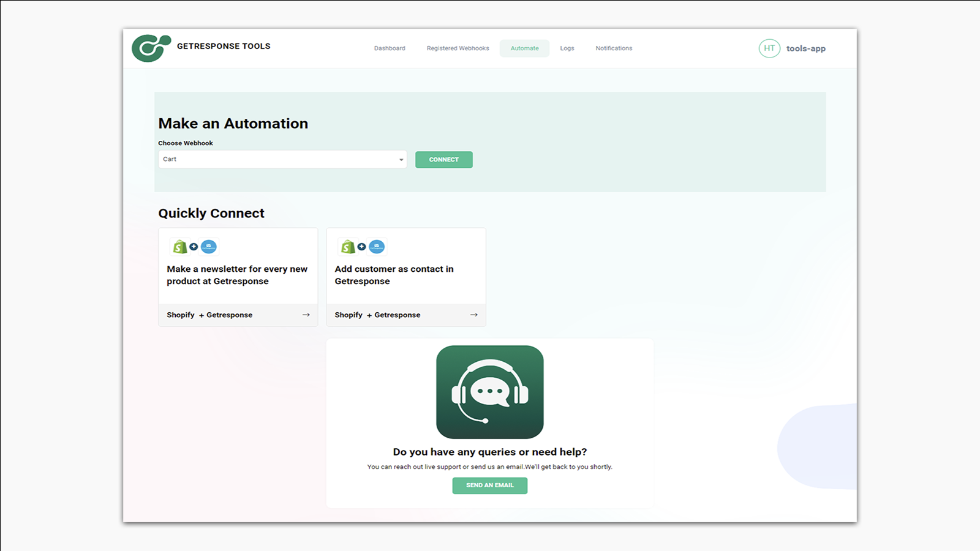This screenshot has width=980, height=551.
Task: Open the Choose Webhook dropdown showing Cart
Action: (282, 159)
